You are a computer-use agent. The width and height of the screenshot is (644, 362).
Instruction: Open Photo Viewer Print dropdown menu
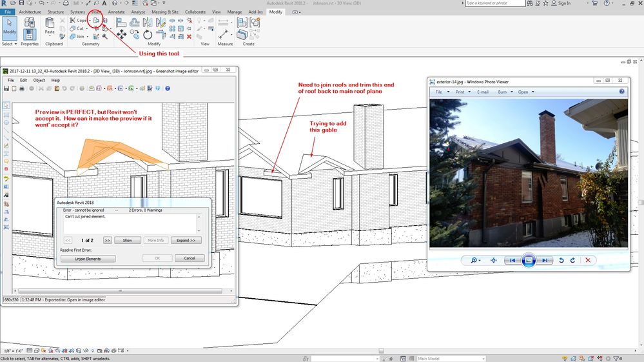tap(462, 92)
